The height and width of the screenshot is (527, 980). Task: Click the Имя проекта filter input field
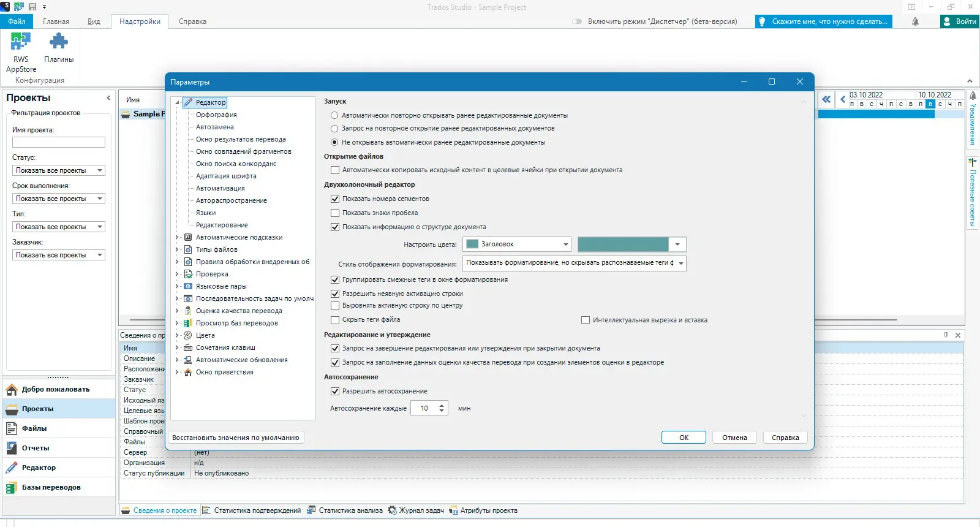coord(59,142)
